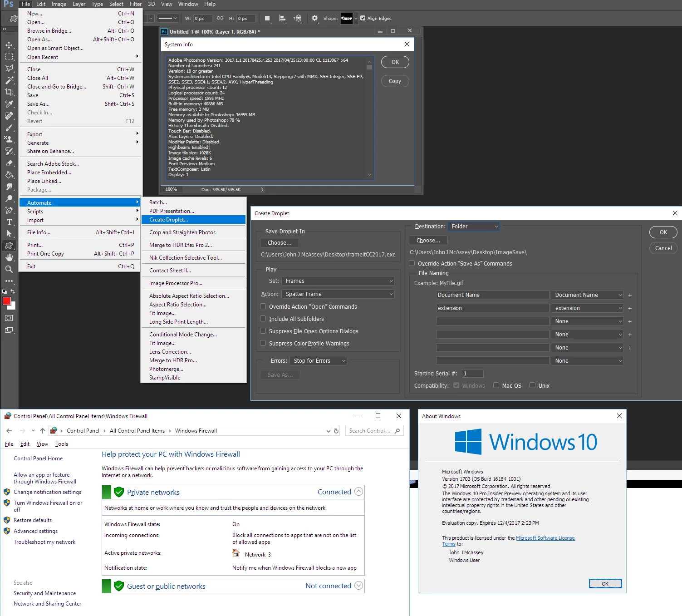Screen dimensions: 682x616
Task: Open View menu in Windows Firewall window
Action: click(42, 444)
